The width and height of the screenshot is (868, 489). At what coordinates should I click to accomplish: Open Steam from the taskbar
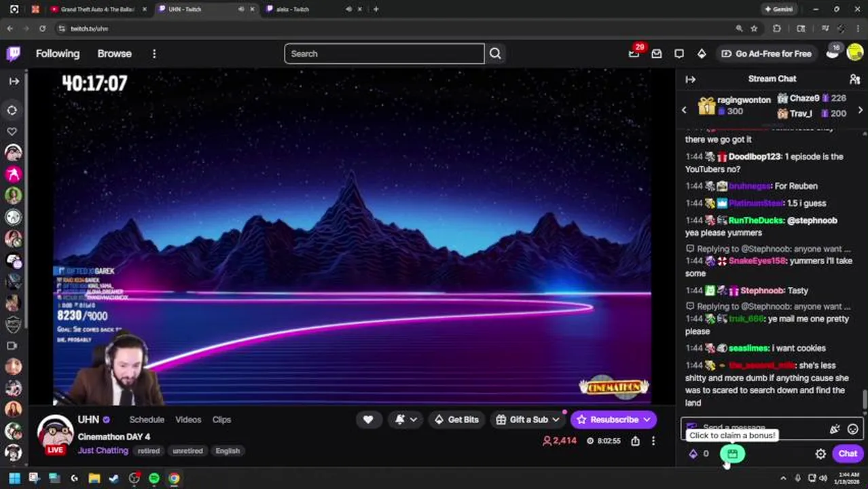(x=114, y=478)
